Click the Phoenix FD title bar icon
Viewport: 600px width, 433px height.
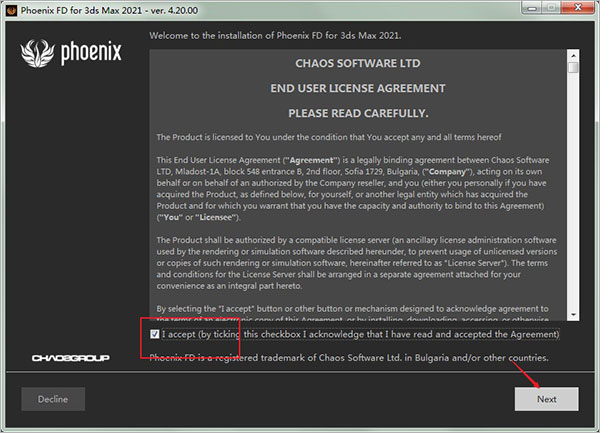pyautogui.click(x=11, y=10)
